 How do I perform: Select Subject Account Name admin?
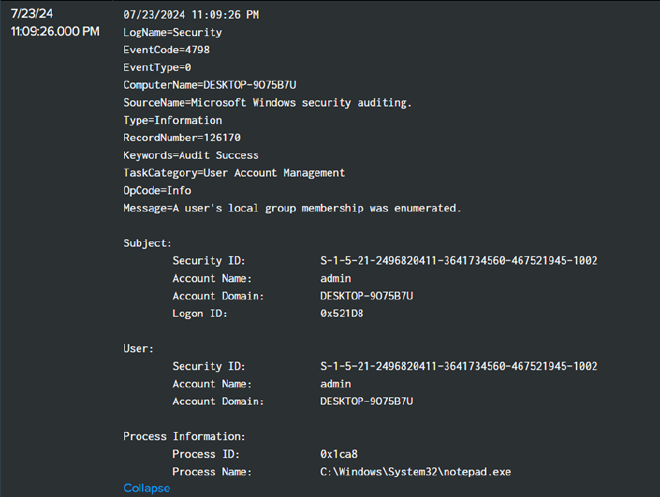pos(335,278)
